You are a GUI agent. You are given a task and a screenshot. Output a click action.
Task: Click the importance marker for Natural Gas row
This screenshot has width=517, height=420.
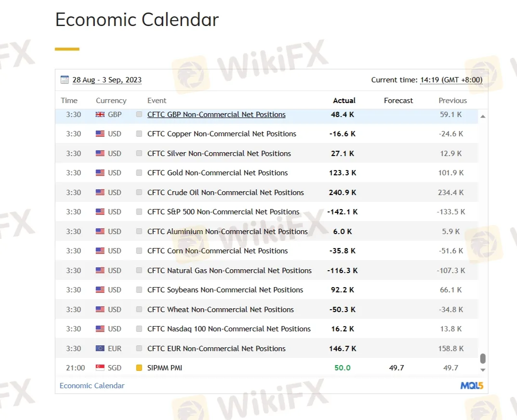(x=139, y=271)
